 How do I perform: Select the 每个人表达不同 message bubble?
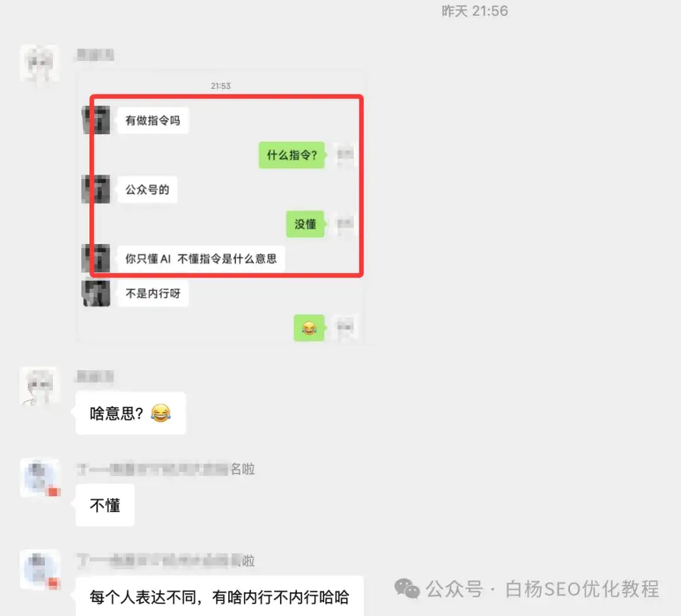[x=219, y=596]
